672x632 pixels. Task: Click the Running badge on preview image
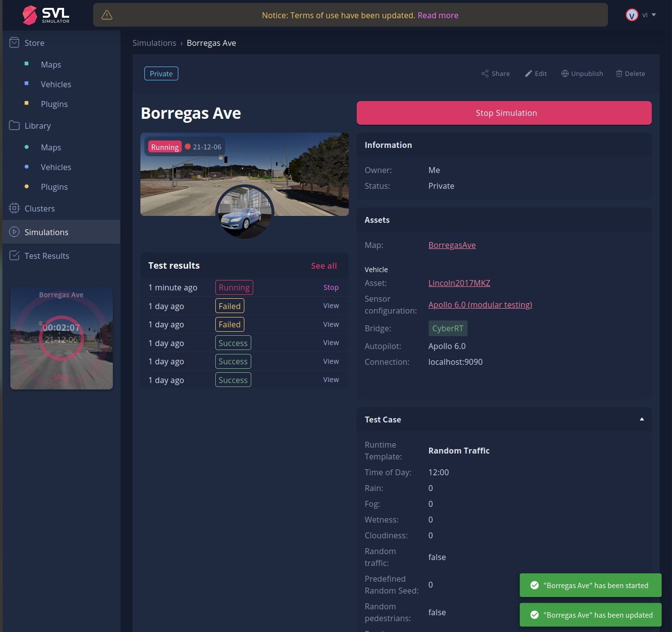165,147
